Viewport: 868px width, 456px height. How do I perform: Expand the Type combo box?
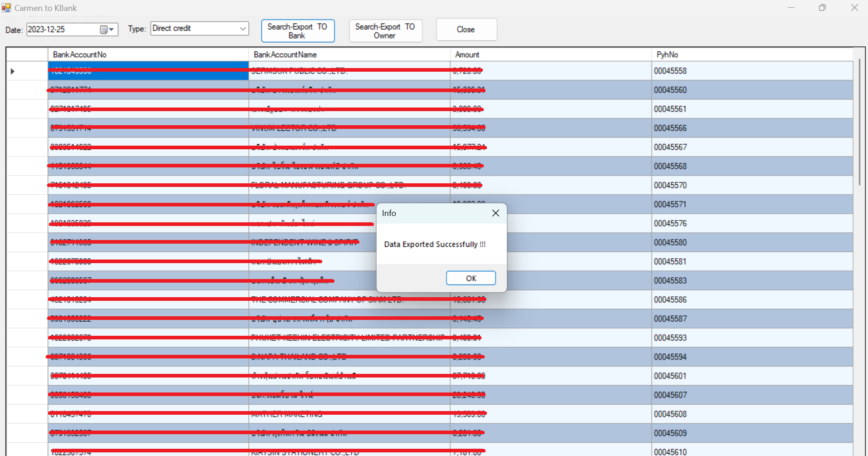[243, 29]
